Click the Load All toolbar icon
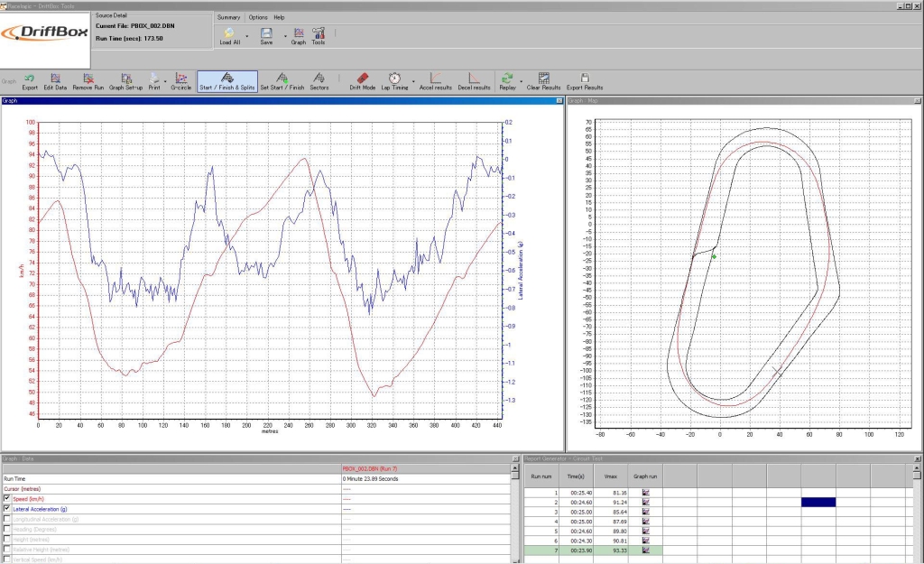 click(x=229, y=34)
